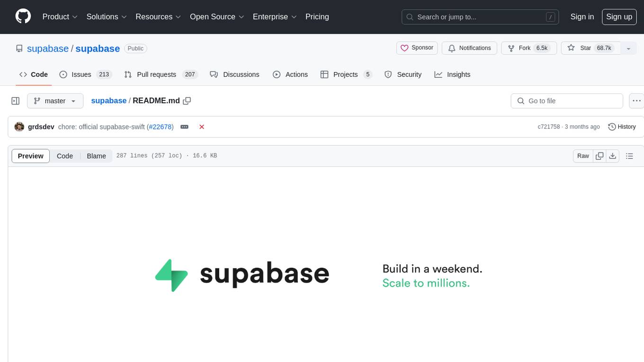
Task: Open commit c721758
Action: click(548, 127)
